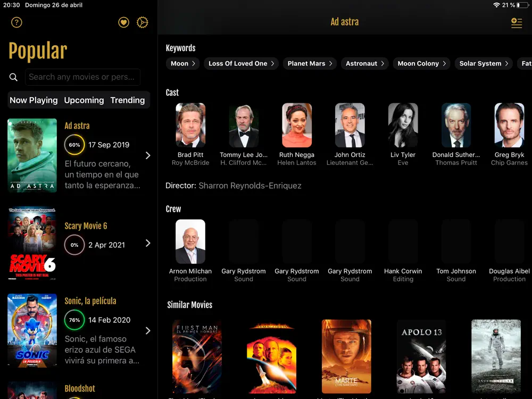Image resolution: width=532 pixels, height=399 pixels.
Task: Open the Marte similar movie poster
Action: pyautogui.click(x=346, y=356)
